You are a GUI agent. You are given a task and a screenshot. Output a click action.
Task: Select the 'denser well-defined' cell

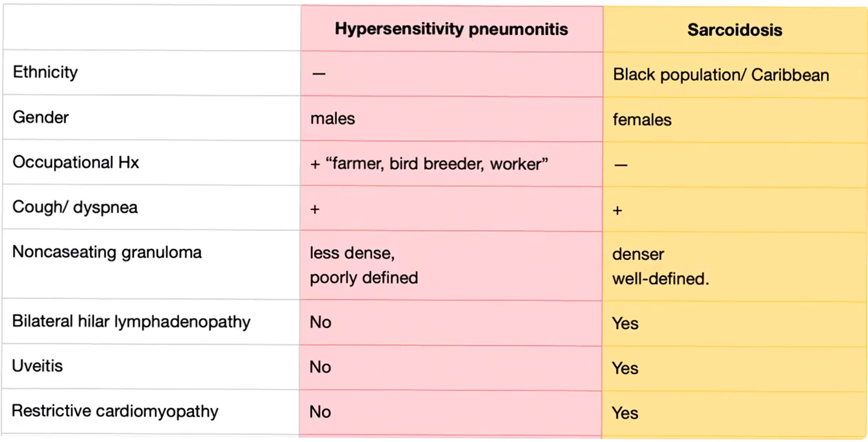click(x=735, y=266)
